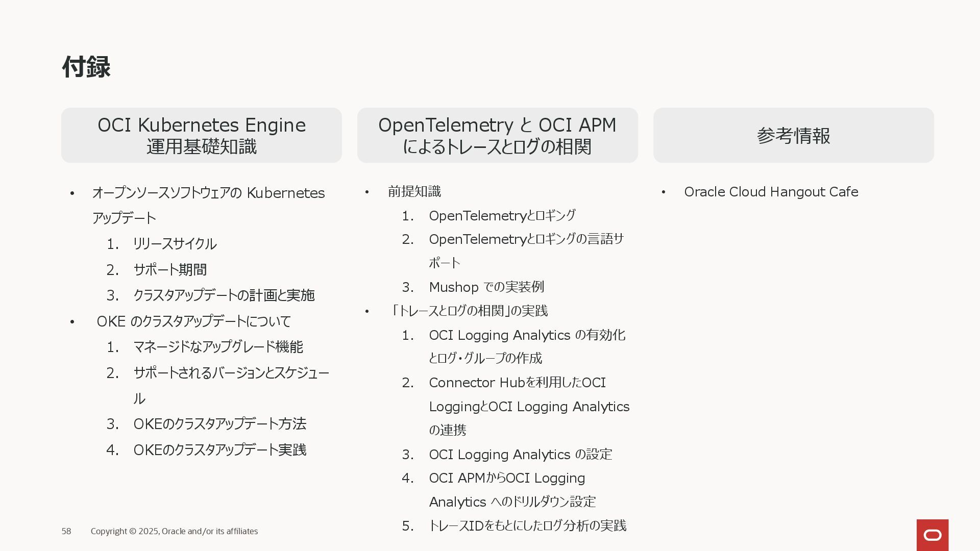Image resolution: width=980 pixels, height=551 pixels.
Task: Select the OpenTelemetry と OCI APM header box
Action: 497,135
